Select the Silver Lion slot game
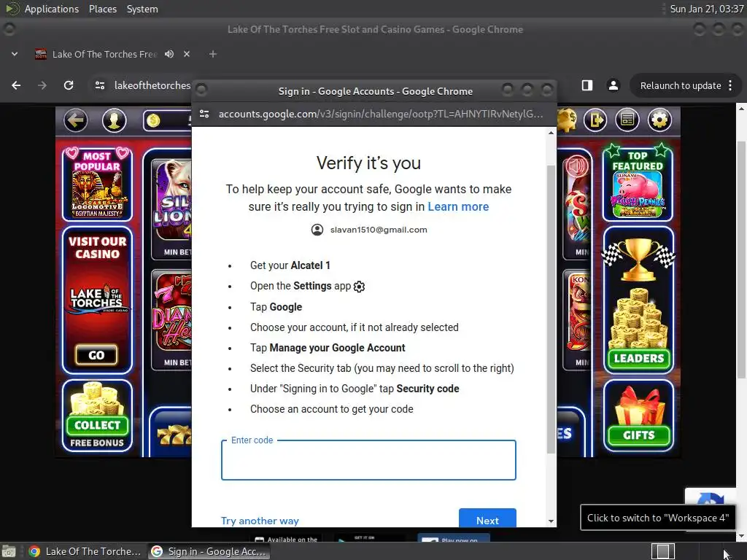 pos(171,209)
